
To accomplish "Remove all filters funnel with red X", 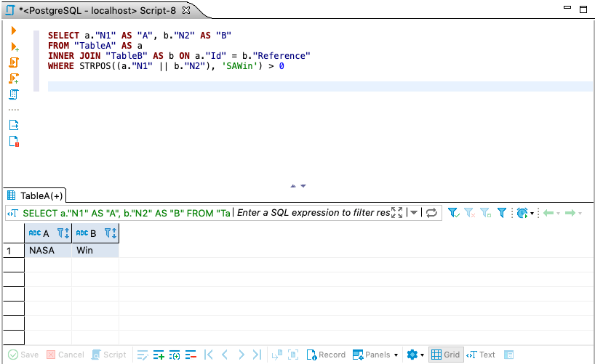I will 469,213.
